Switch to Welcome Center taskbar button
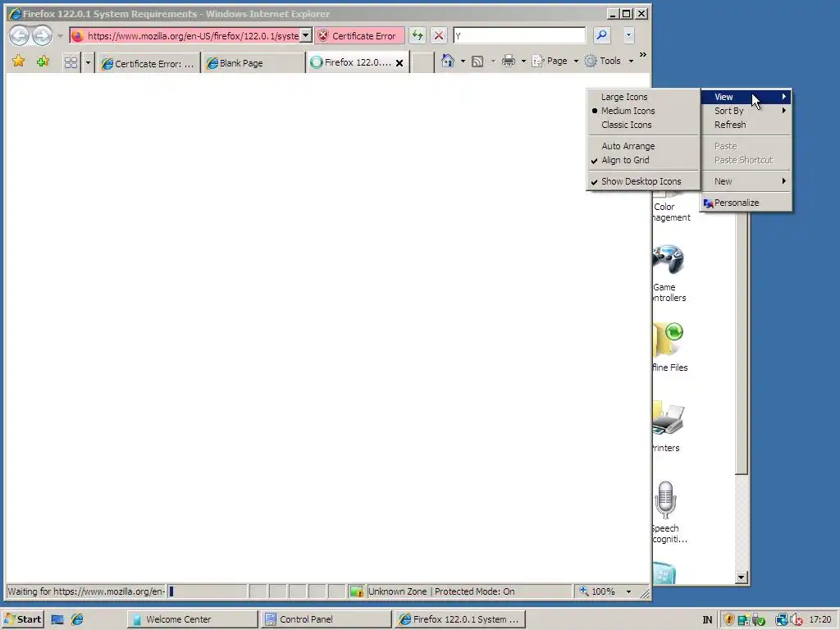 (193, 619)
